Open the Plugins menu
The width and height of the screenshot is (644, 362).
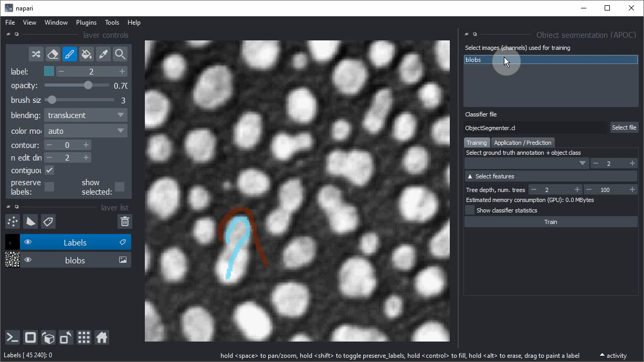click(86, 23)
